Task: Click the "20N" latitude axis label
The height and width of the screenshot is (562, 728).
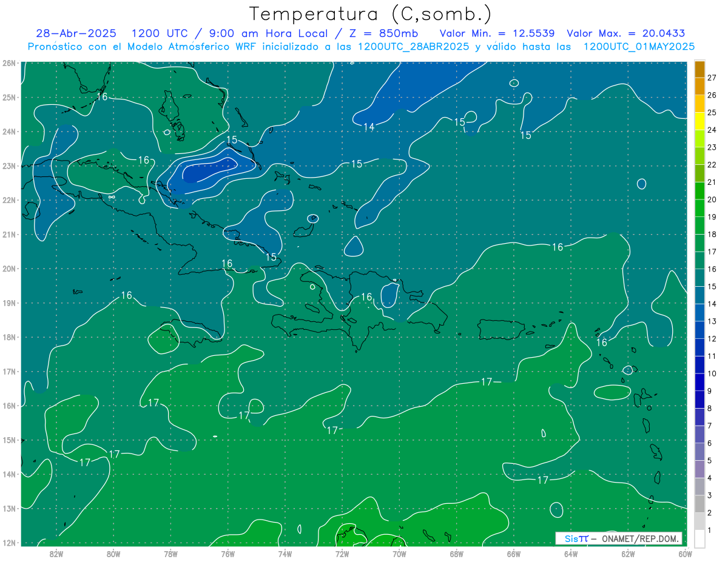Action: (x=8, y=269)
